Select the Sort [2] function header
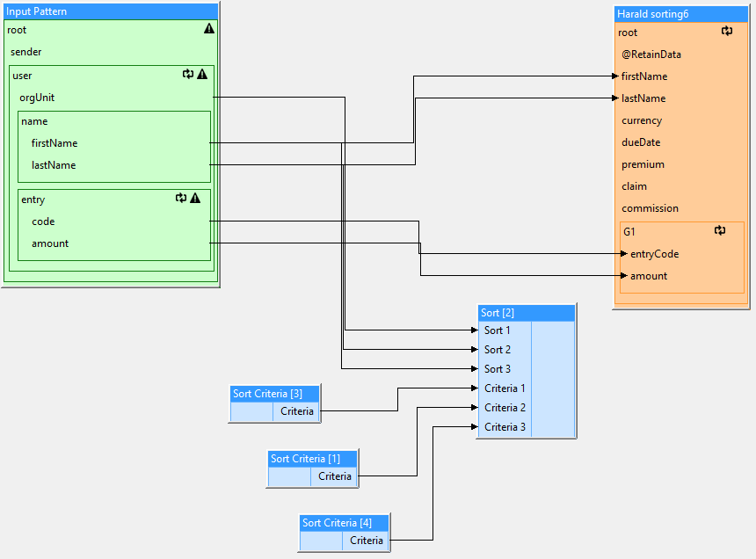The height and width of the screenshot is (559, 756). tap(527, 313)
